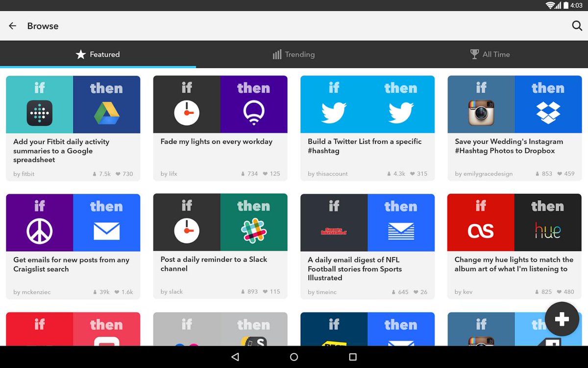This screenshot has width=588, height=368.
Task: Tap the Craigslist peace sign icon
Action: (x=40, y=231)
